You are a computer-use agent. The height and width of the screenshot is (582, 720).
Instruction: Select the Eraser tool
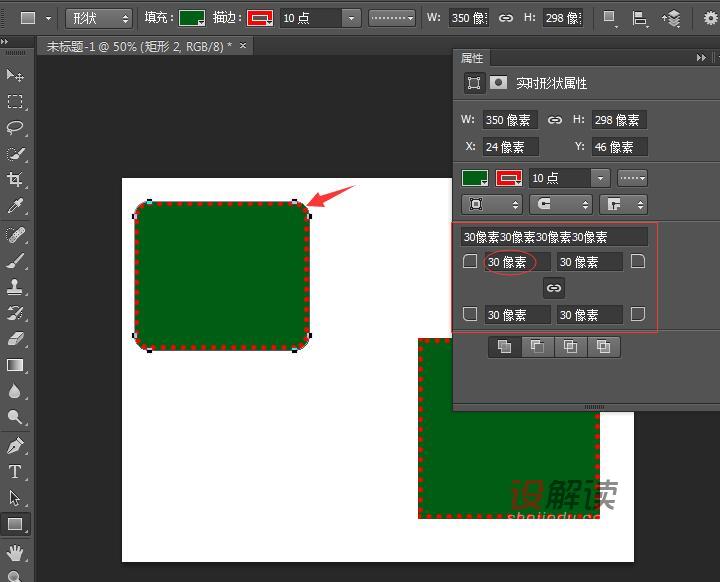[15, 339]
